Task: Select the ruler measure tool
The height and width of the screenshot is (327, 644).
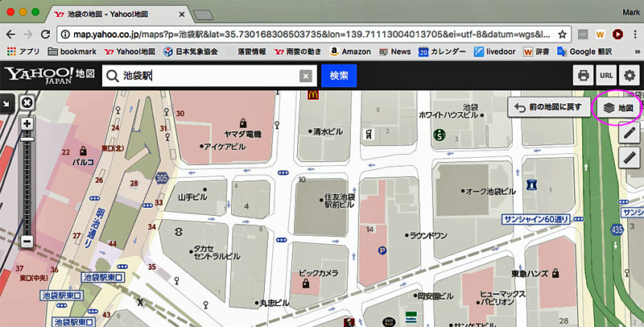Action: pyautogui.click(x=630, y=158)
